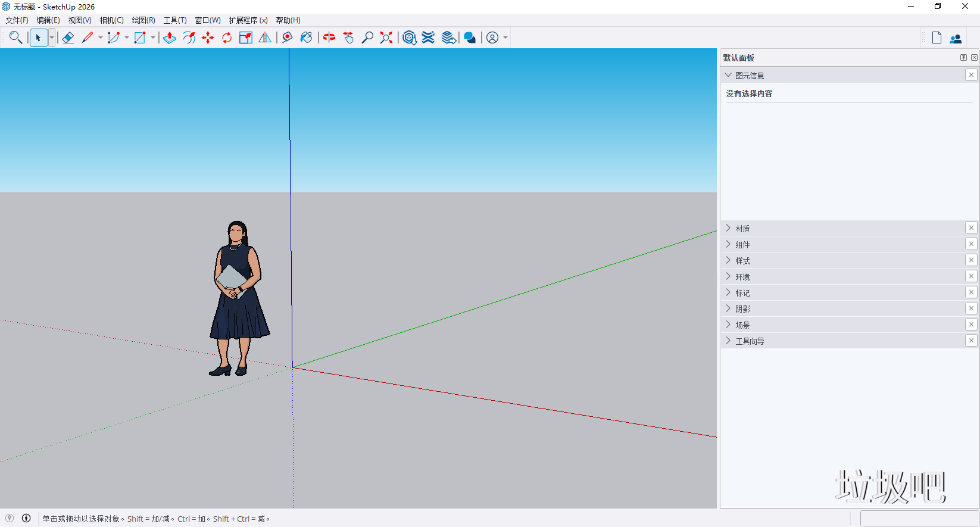
Task: Select the Rotate tool
Action: point(227,38)
